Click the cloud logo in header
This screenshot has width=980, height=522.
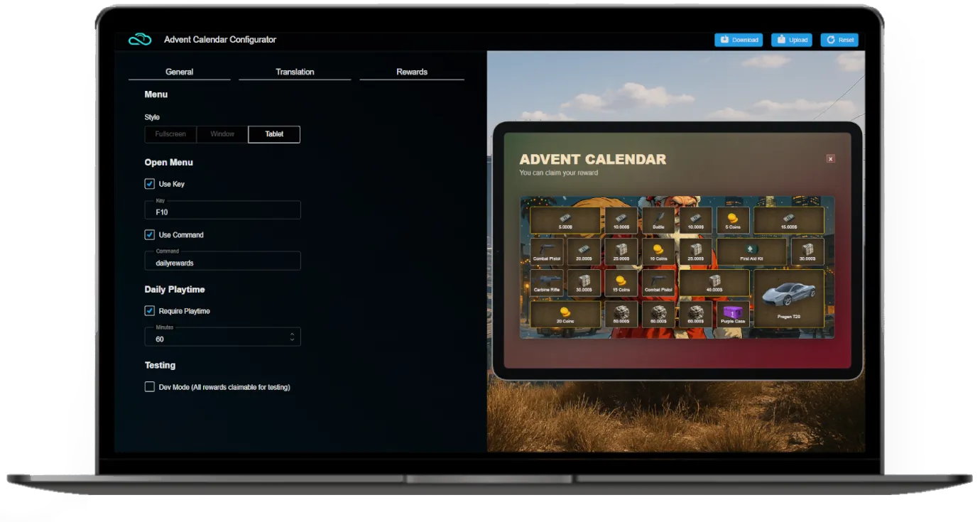click(140, 40)
